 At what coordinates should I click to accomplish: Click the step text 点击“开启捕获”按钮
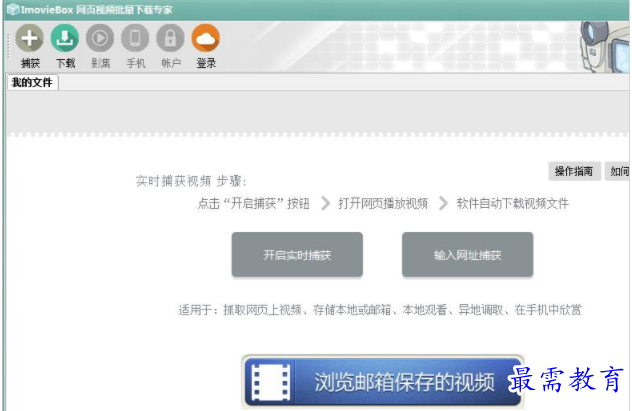254,203
